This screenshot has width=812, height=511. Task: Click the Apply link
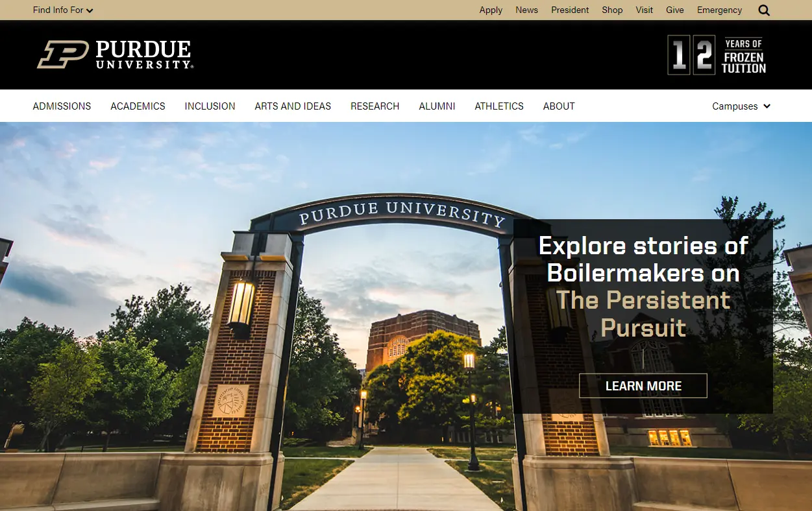click(491, 10)
